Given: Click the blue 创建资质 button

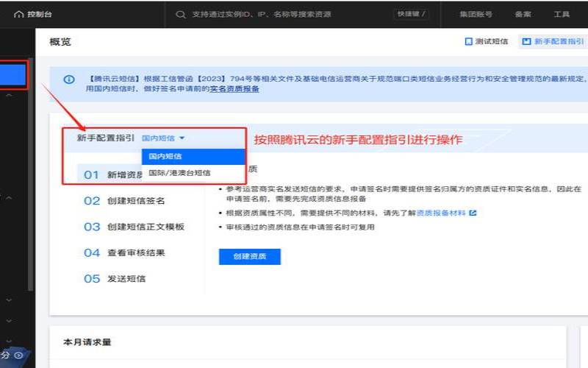Looking at the screenshot, I should pyautogui.click(x=250, y=256).
